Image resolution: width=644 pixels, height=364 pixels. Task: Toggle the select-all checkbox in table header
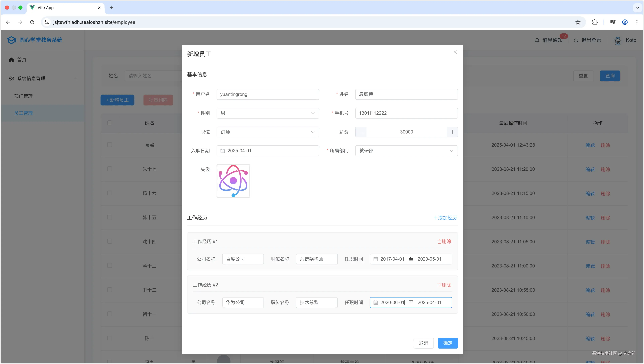click(109, 123)
